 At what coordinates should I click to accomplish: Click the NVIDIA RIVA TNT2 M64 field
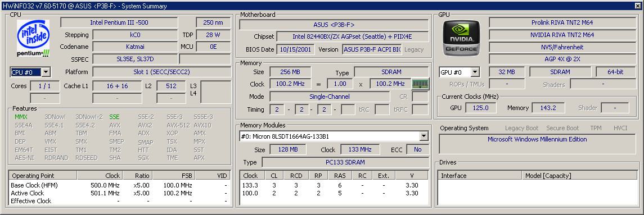[562, 35]
